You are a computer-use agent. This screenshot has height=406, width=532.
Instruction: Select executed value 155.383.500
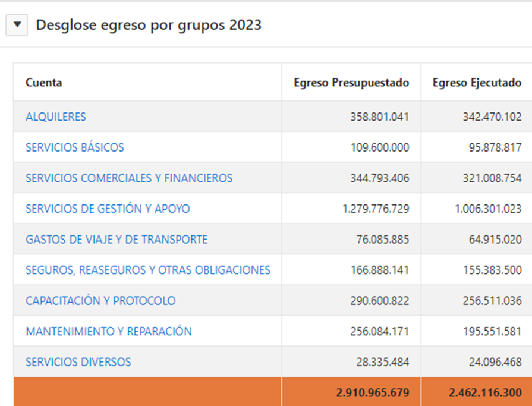click(492, 270)
